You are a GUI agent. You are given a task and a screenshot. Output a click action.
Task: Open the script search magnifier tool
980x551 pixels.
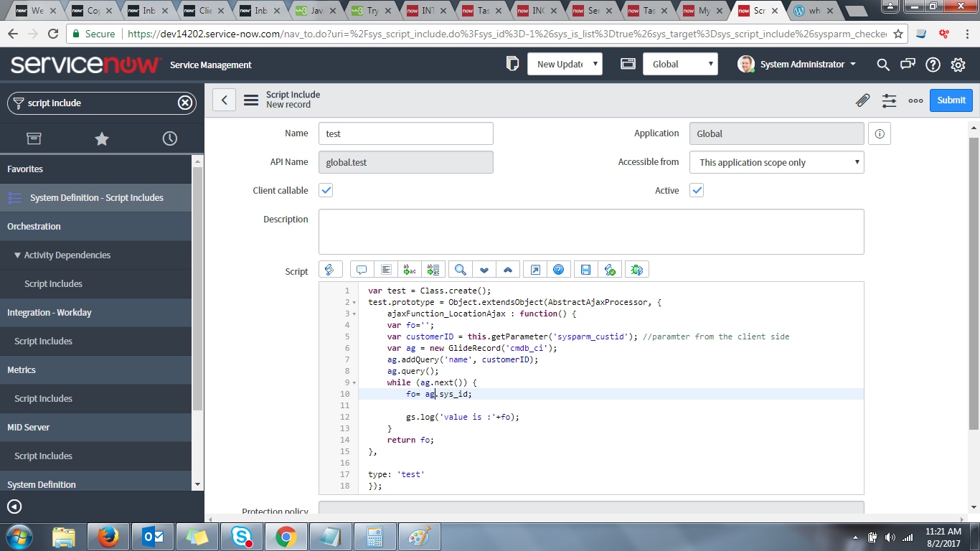point(461,270)
